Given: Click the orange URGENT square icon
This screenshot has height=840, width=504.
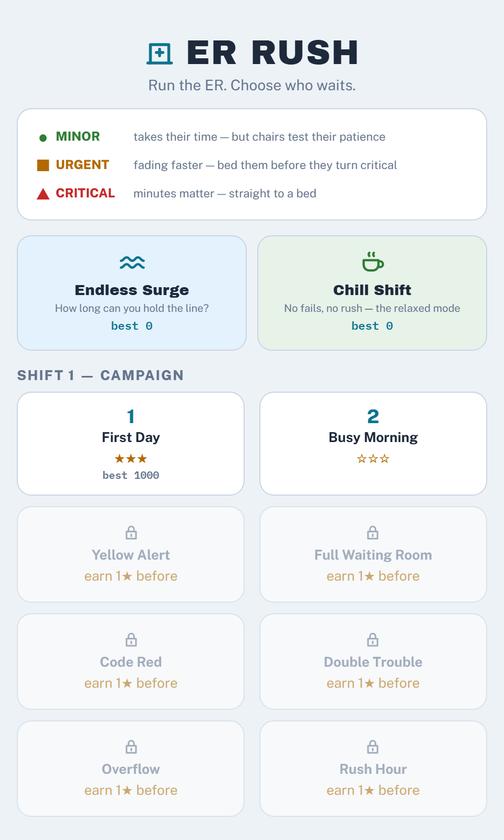Looking at the screenshot, I should pyautogui.click(x=43, y=165).
